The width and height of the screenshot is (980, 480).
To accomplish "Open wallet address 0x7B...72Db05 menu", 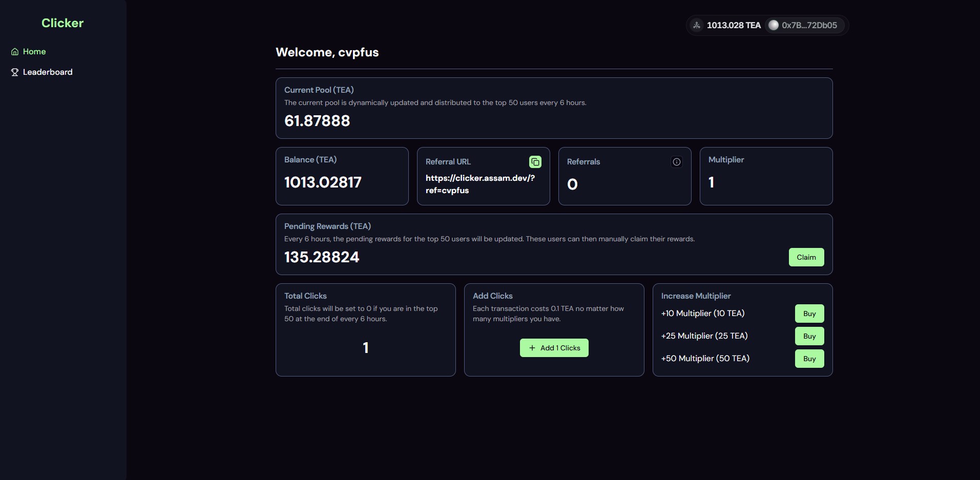I will point(809,25).
